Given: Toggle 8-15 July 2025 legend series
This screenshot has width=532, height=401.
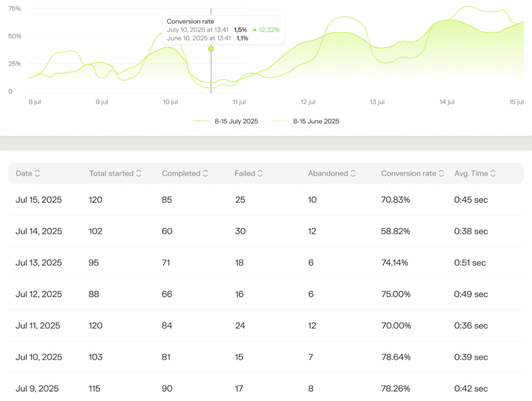Looking at the screenshot, I should tap(225, 121).
